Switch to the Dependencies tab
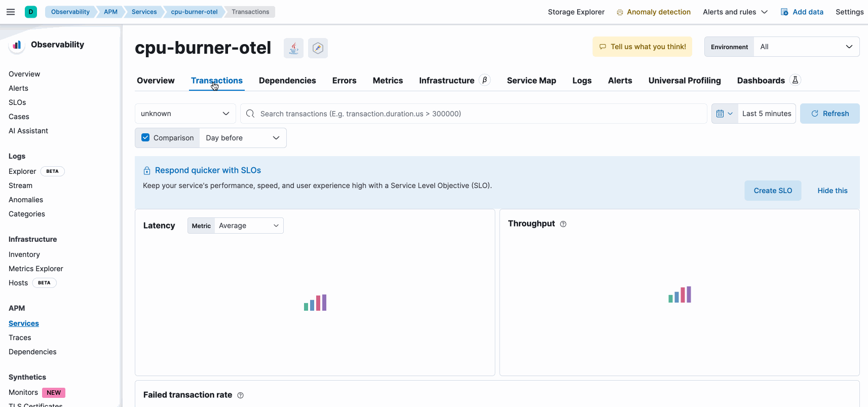The height and width of the screenshot is (407, 868). [x=287, y=81]
